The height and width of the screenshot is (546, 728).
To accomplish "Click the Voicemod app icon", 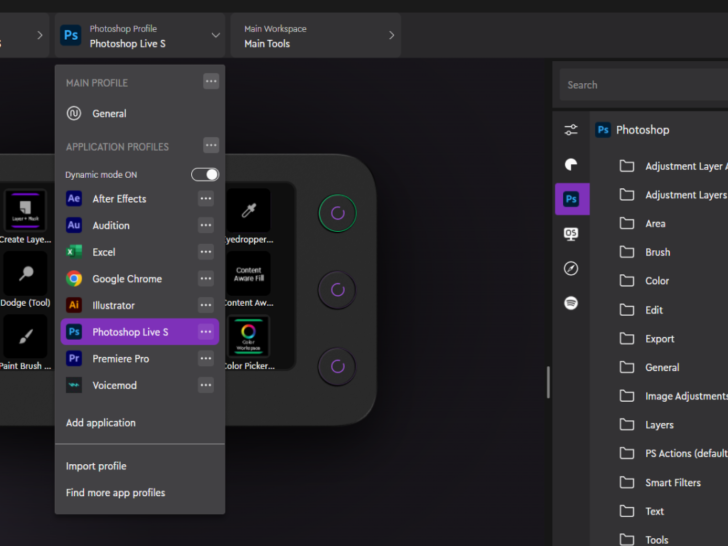I will pos(74,385).
